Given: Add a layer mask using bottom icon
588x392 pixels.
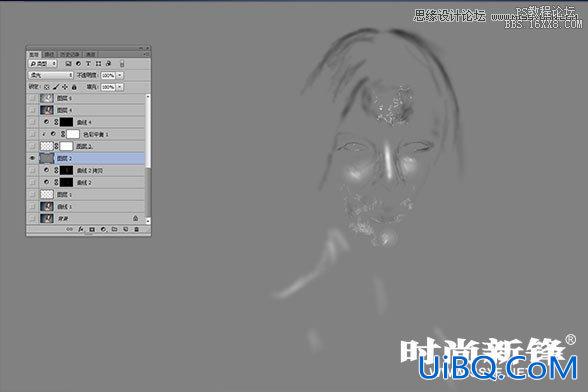Looking at the screenshot, I should pos(92,229).
